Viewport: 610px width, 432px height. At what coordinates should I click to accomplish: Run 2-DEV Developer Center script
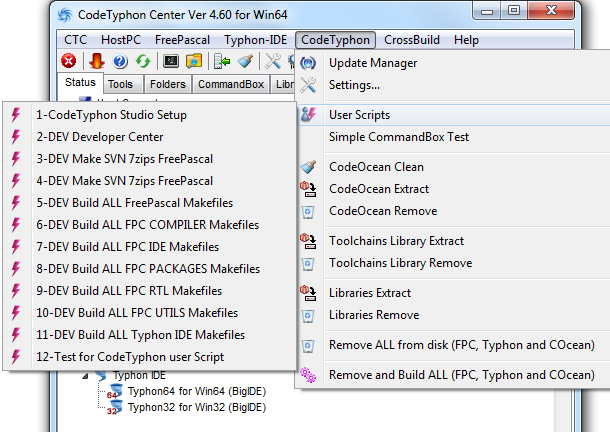click(149, 137)
